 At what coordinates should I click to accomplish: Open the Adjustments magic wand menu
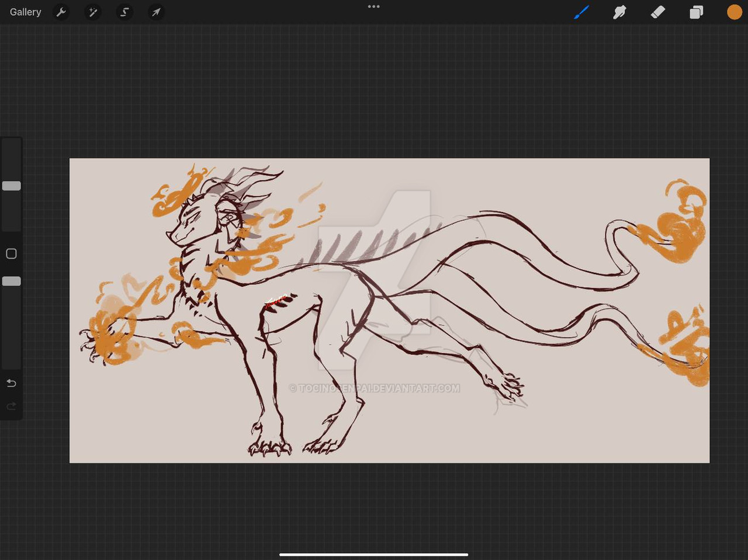(93, 12)
